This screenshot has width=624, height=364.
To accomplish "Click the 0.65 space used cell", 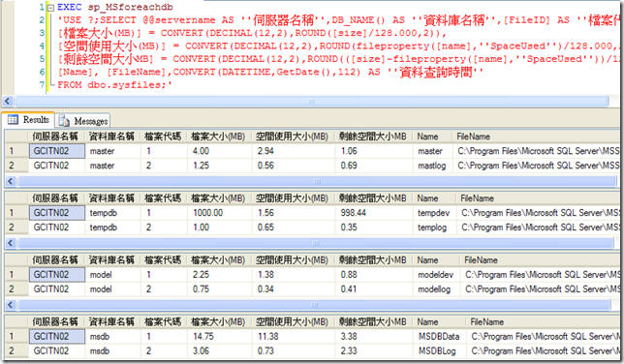I will tap(294, 227).
